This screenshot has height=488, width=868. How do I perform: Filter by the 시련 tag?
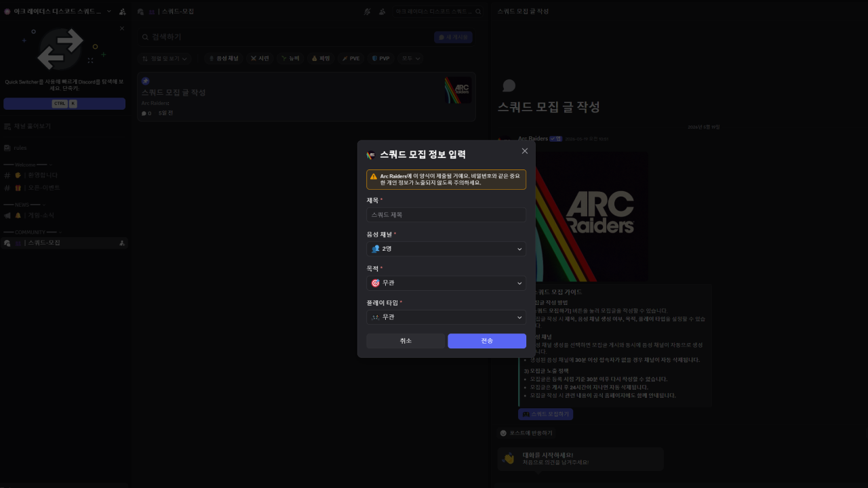click(260, 59)
